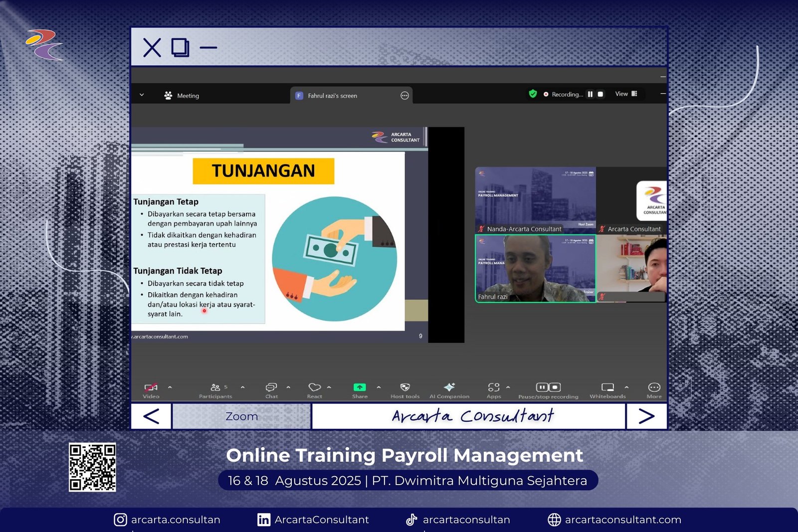
Task: Expand the arrow next to Participants
Action: (243, 387)
